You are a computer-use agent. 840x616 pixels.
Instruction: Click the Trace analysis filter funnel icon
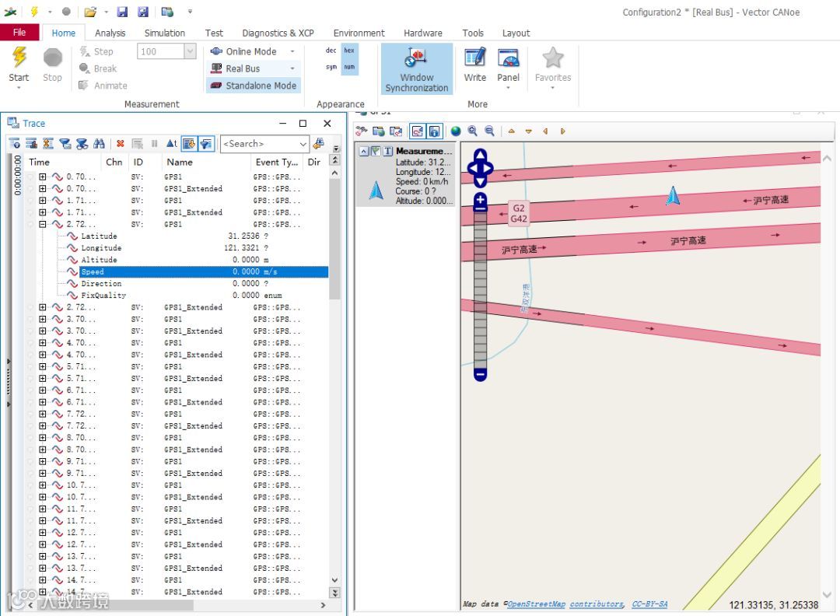tap(65, 144)
